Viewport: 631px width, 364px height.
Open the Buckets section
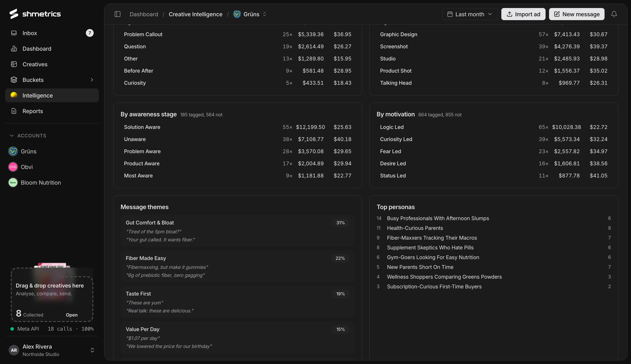tap(52, 80)
